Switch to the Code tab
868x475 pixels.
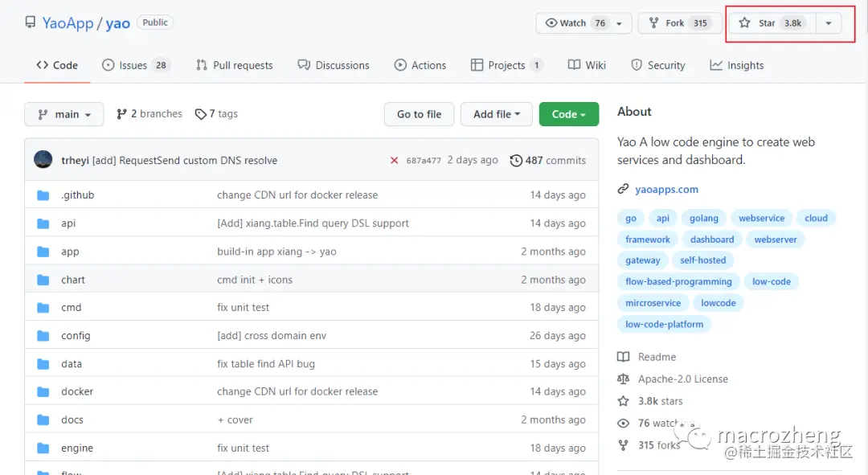pyautogui.click(x=57, y=65)
